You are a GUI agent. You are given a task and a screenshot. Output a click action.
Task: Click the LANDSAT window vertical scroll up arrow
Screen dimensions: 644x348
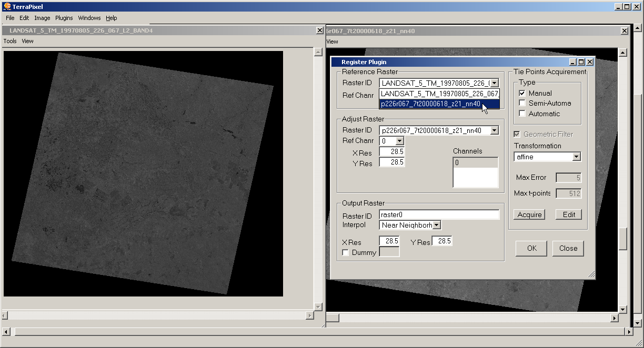point(318,52)
